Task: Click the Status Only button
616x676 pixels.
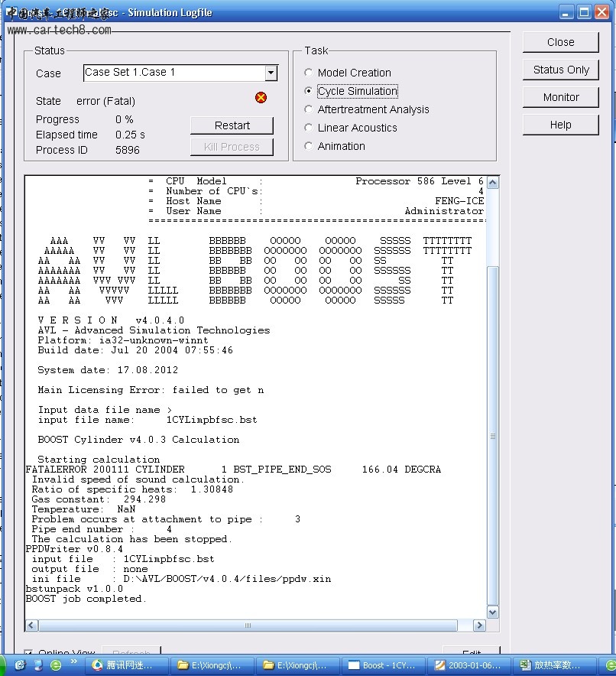Action: 560,70
